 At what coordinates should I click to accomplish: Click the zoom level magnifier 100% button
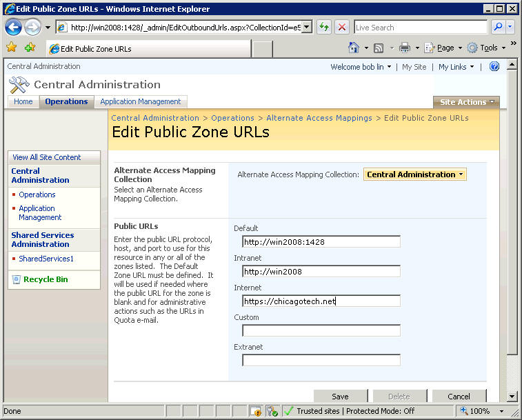coord(474,411)
